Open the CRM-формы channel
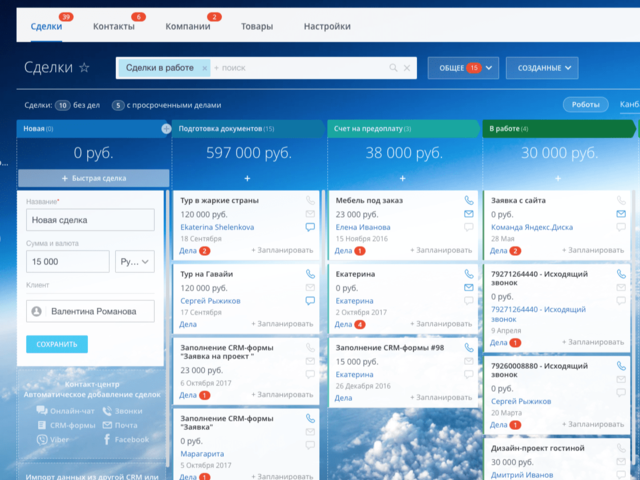This screenshot has width=640, height=480. pos(67,425)
